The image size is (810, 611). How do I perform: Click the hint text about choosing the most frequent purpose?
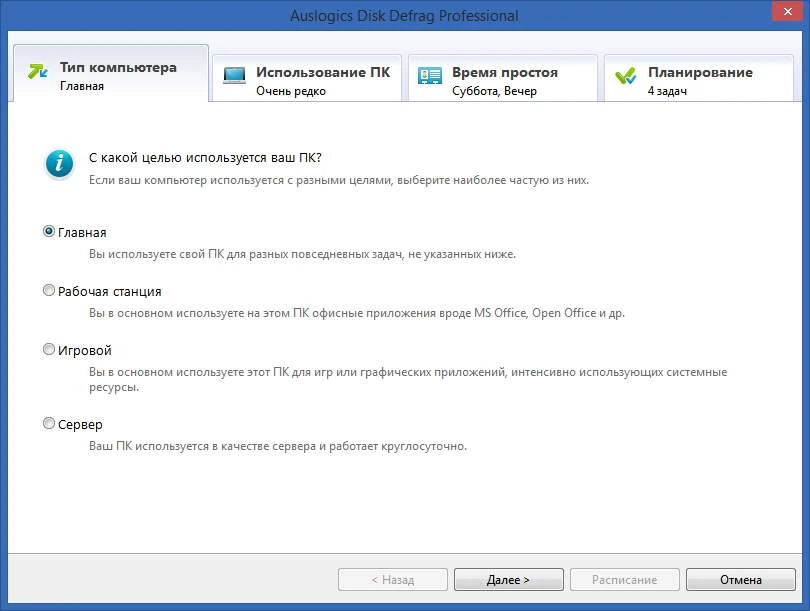[x=339, y=180]
